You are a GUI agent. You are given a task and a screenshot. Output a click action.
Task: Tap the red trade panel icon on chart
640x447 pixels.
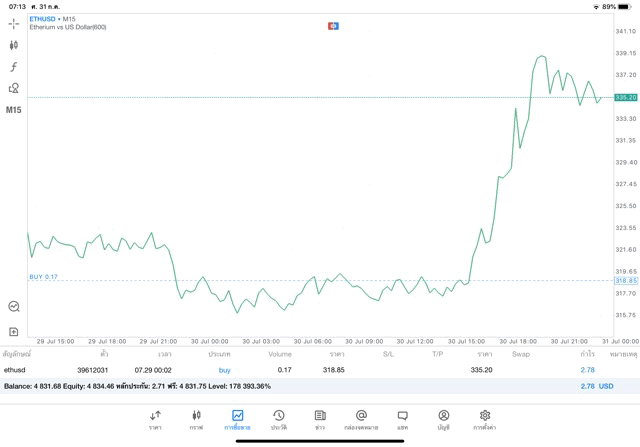point(333,26)
